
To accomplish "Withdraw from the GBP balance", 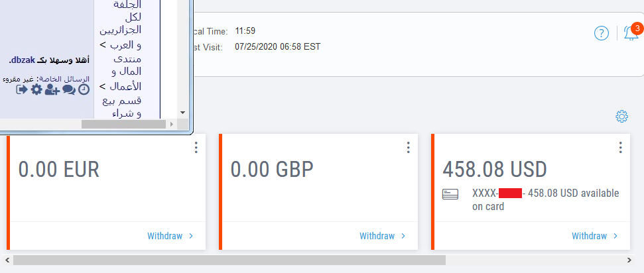I will [382, 236].
